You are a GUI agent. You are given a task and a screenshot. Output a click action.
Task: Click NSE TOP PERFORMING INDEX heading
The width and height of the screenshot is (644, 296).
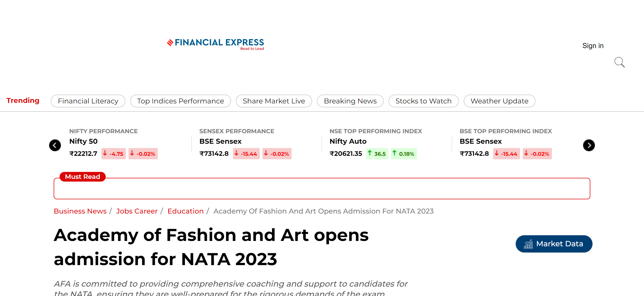coord(376,131)
